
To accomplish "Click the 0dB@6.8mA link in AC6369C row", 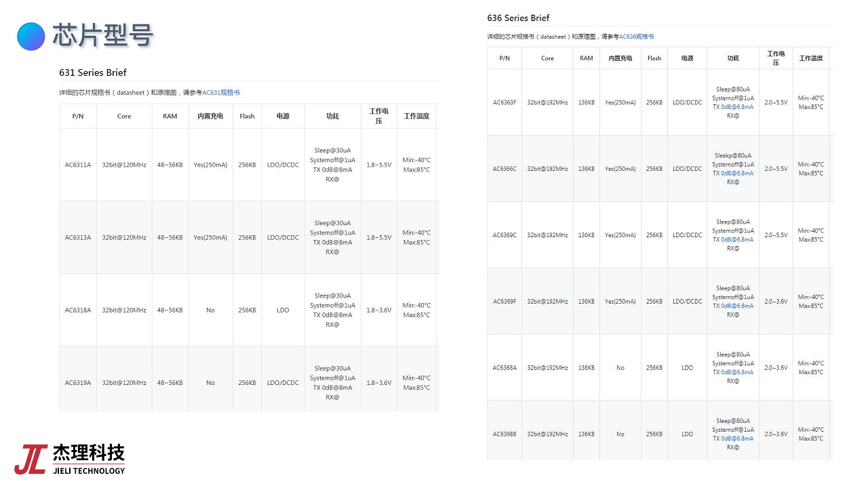I will click(x=736, y=239).
